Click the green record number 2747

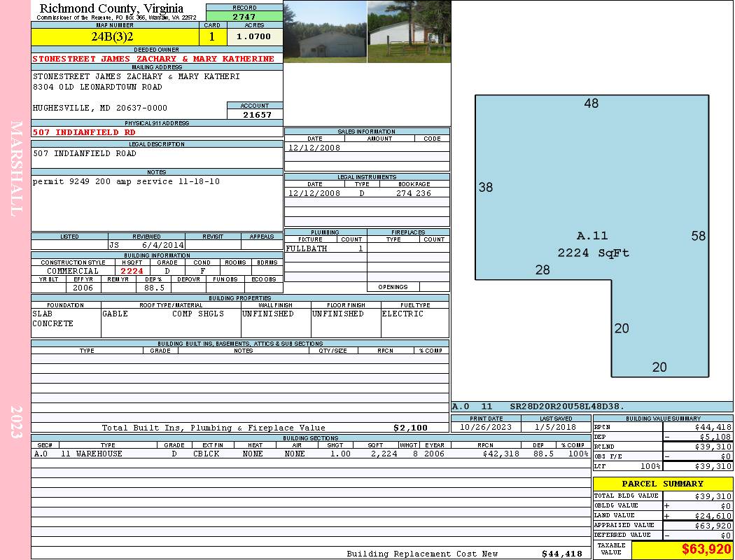tap(244, 17)
